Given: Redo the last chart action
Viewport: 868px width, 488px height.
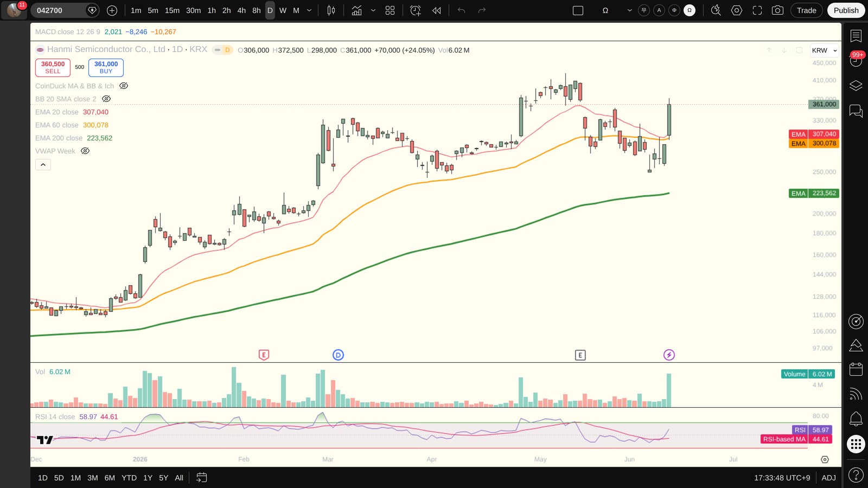Looking at the screenshot, I should coord(482,10).
